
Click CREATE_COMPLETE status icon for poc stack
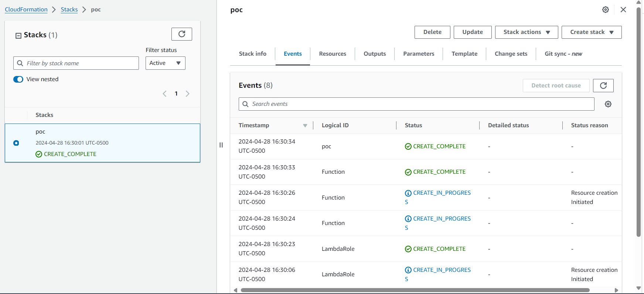pyautogui.click(x=39, y=154)
